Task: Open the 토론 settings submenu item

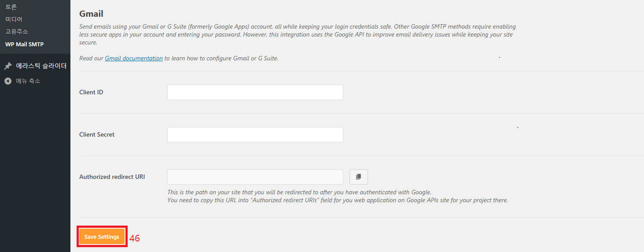Action: coord(11,7)
